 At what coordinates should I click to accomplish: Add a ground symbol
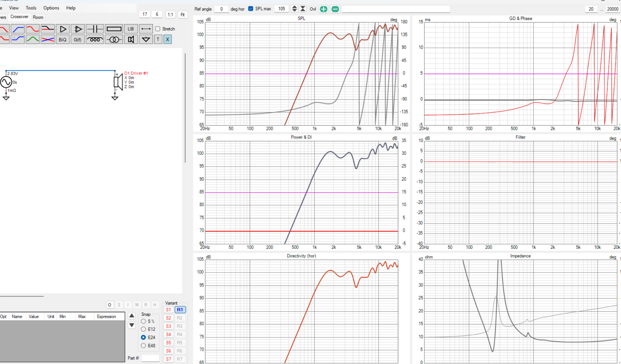[x=146, y=39]
